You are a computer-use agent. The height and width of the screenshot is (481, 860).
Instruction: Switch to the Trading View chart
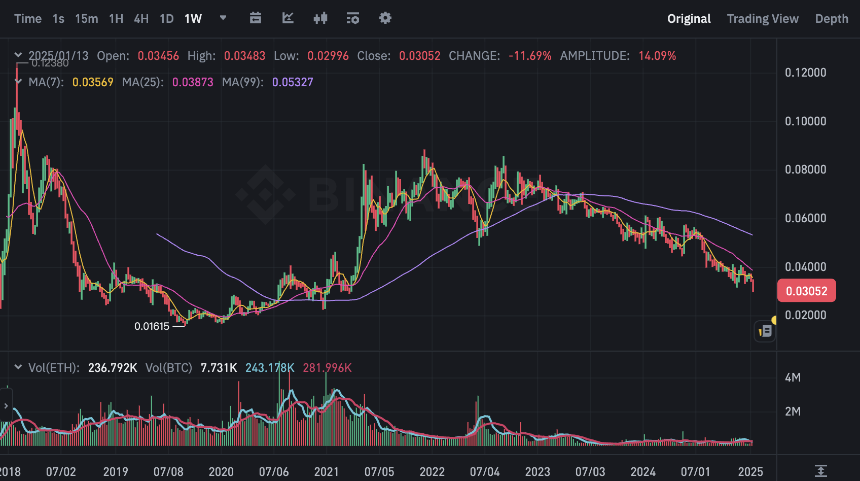[762, 19]
